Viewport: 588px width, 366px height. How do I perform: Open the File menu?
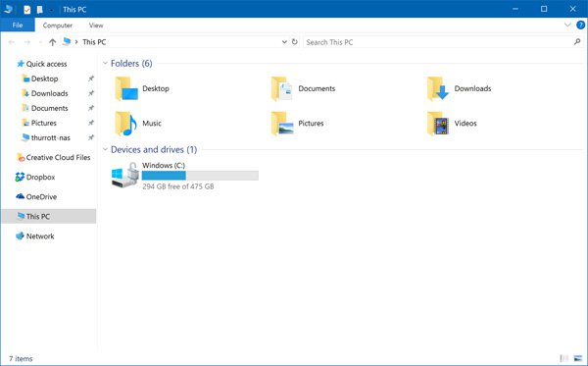[18, 26]
